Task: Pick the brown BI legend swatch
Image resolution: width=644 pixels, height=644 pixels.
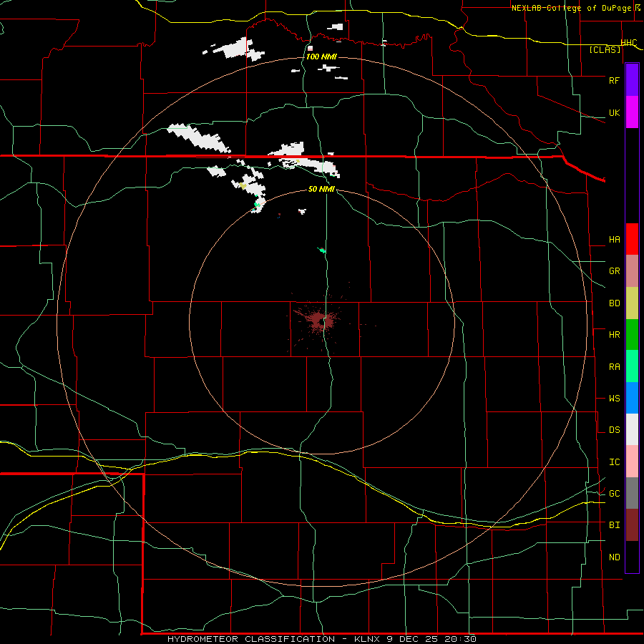Action: pos(632,525)
